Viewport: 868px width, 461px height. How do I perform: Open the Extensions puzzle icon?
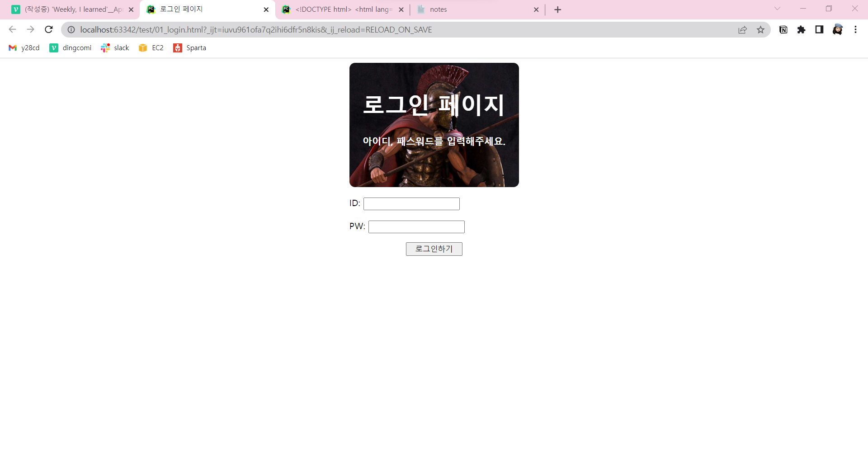[x=801, y=30]
